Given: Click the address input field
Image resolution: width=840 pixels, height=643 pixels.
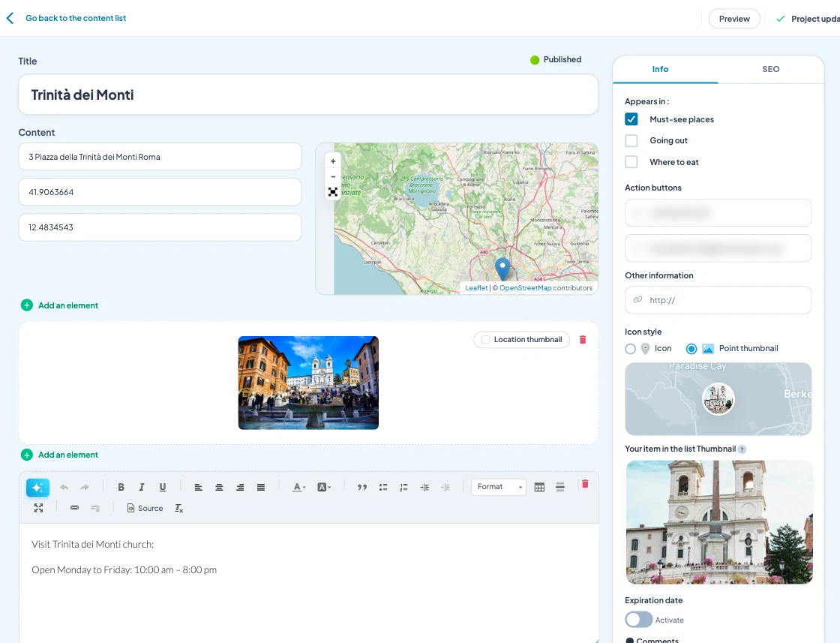Looking at the screenshot, I should pyautogui.click(x=160, y=157).
